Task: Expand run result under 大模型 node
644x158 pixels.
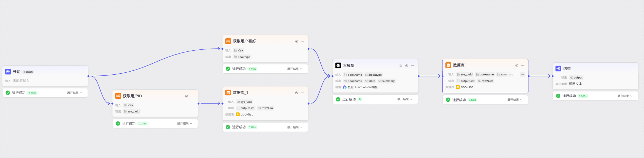Action: pyautogui.click(x=405, y=99)
